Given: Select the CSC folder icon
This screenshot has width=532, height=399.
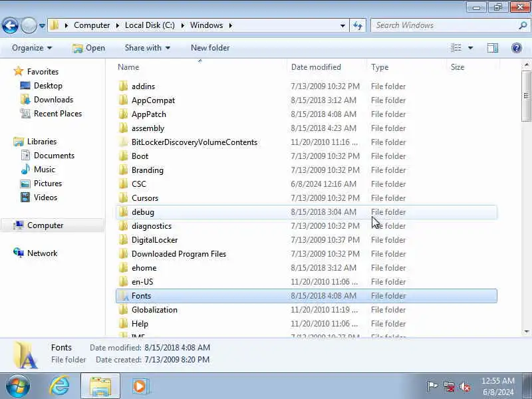Looking at the screenshot, I should point(123,184).
